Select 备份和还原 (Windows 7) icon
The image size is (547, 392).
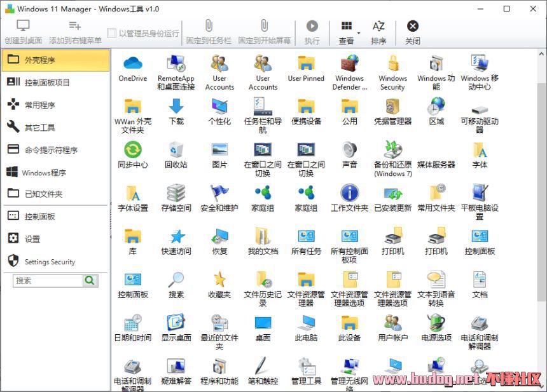click(x=393, y=149)
